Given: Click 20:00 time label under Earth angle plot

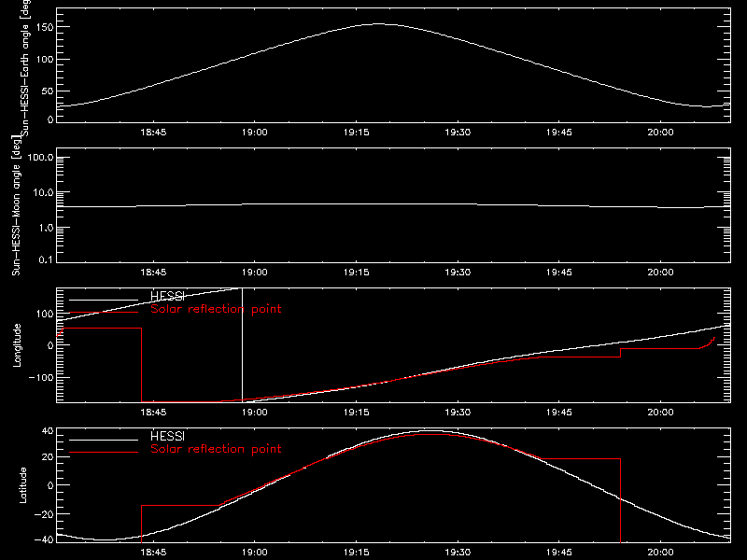Looking at the screenshot, I should 661,133.
